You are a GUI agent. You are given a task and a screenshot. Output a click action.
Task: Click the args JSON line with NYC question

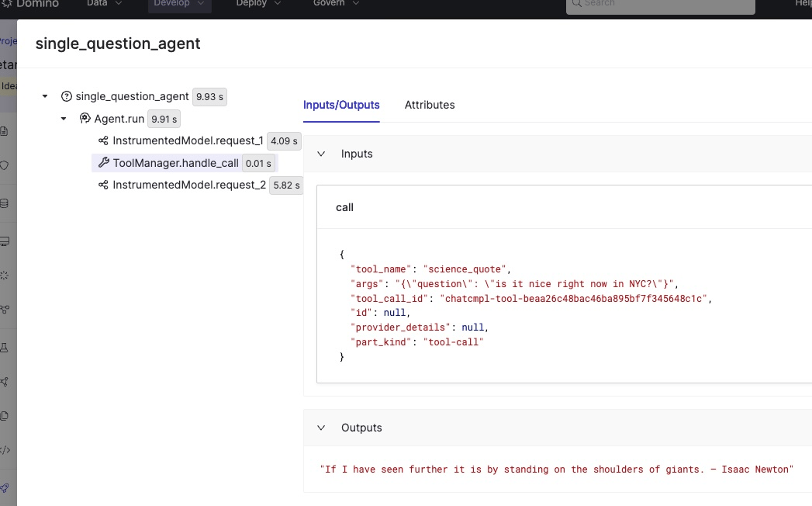click(x=514, y=284)
